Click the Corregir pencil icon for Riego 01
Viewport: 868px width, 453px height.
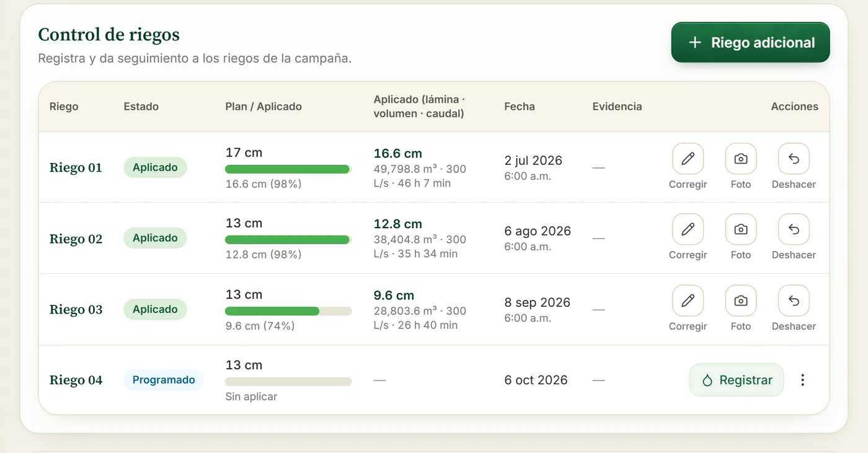click(688, 159)
